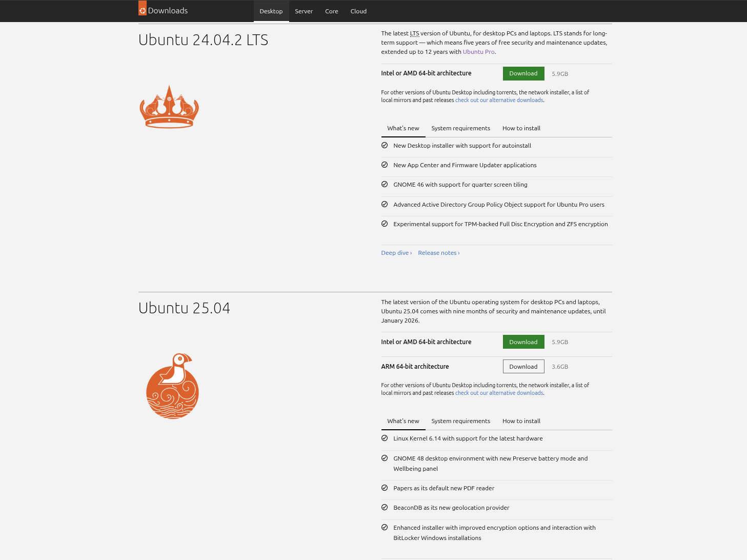Show How to install for Ubuntu 25.04
The image size is (747, 560).
pos(521,421)
